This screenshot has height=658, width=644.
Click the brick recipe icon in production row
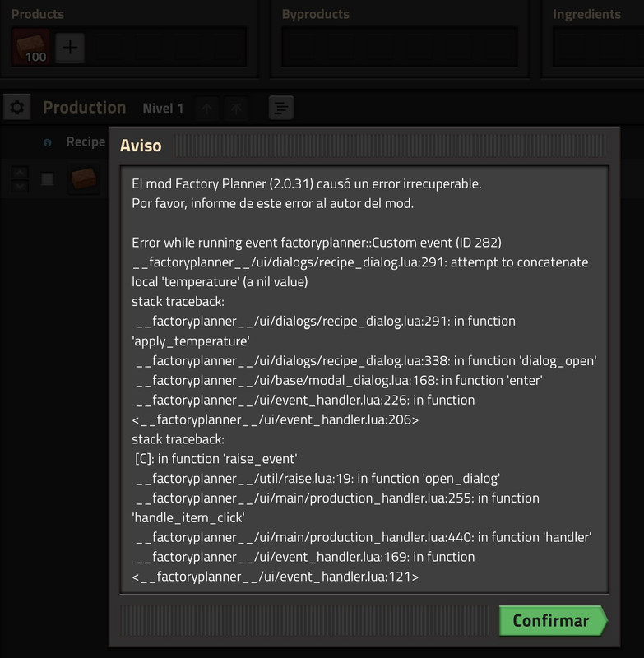tap(84, 179)
